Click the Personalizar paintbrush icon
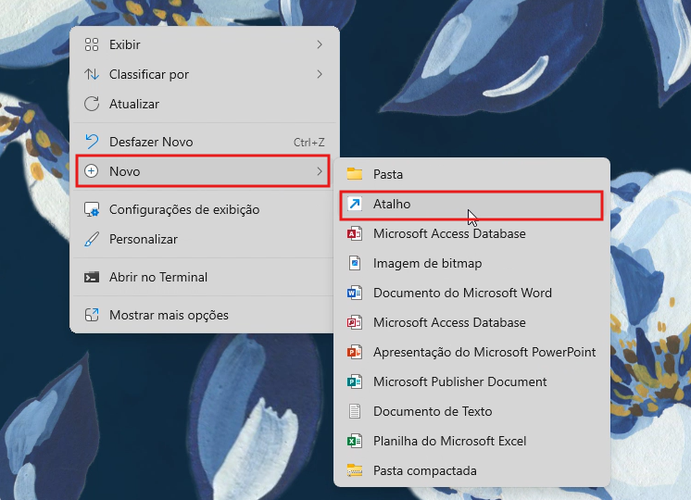Image resolution: width=691 pixels, height=500 pixels. tap(91, 239)
